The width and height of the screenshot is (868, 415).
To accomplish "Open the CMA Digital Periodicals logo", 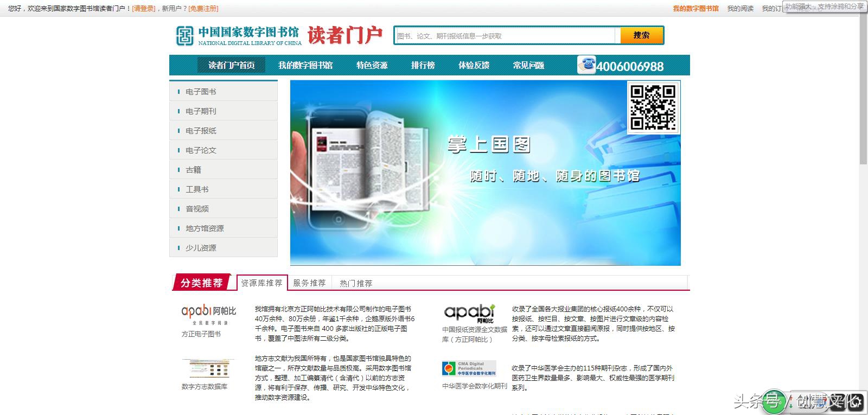I will 469,369.
